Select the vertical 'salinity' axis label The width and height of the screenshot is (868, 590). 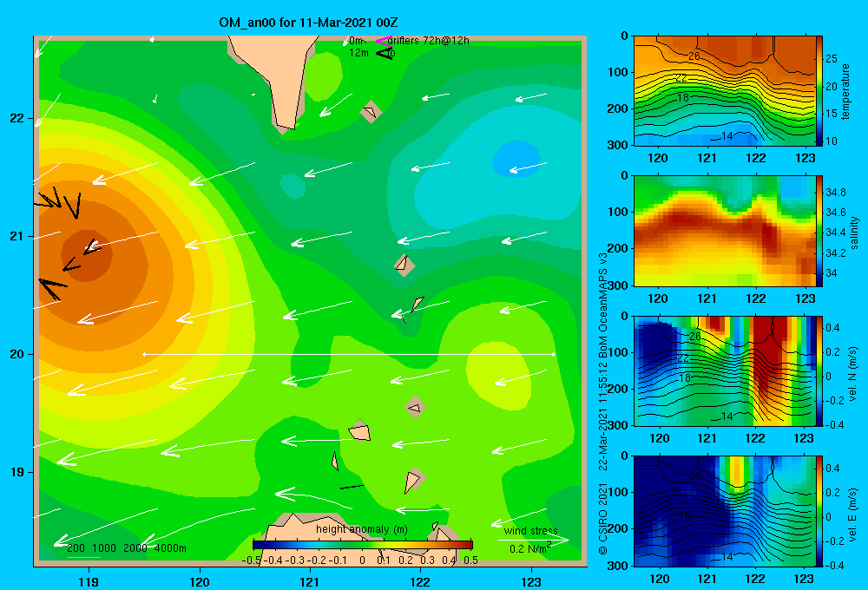pos(855,232)
